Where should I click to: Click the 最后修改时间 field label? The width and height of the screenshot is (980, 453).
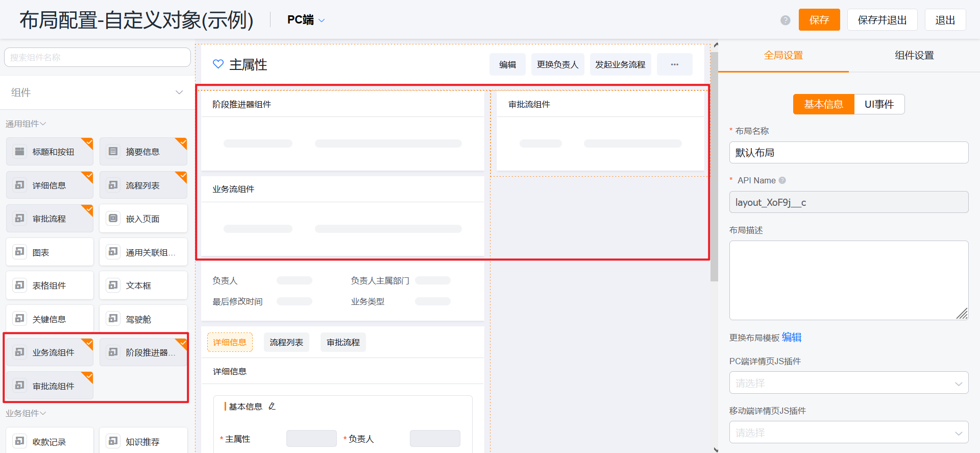tap(237, 301)
